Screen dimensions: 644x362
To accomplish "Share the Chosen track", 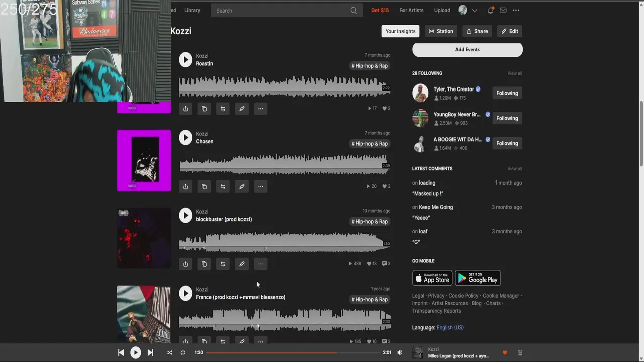I will [x=185, y=187].
